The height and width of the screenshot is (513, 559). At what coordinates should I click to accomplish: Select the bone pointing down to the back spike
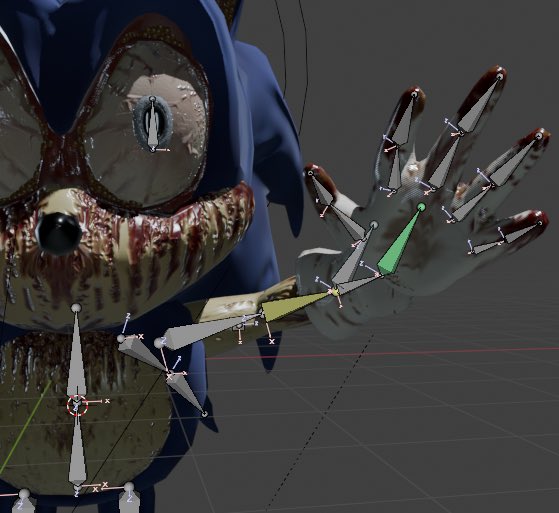[x=186, y=394]
